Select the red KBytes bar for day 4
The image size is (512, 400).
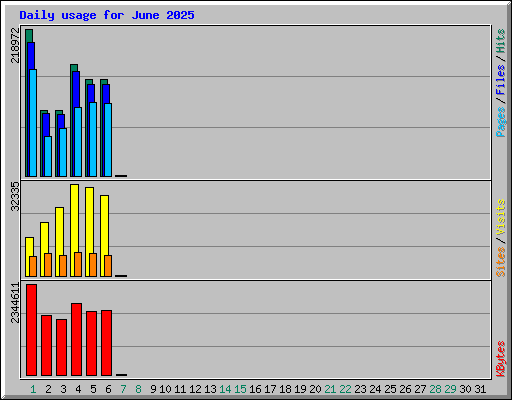pos(76,339)
